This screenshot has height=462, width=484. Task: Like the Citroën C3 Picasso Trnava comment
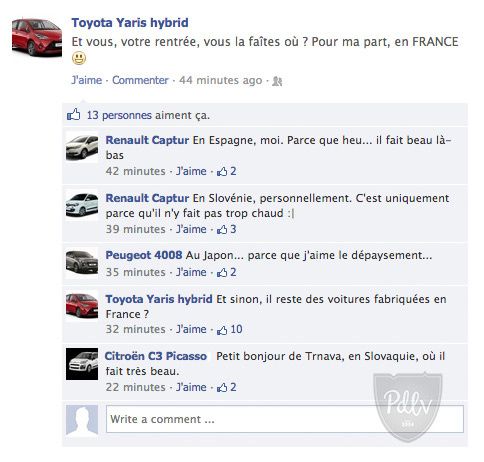point(191,387)
